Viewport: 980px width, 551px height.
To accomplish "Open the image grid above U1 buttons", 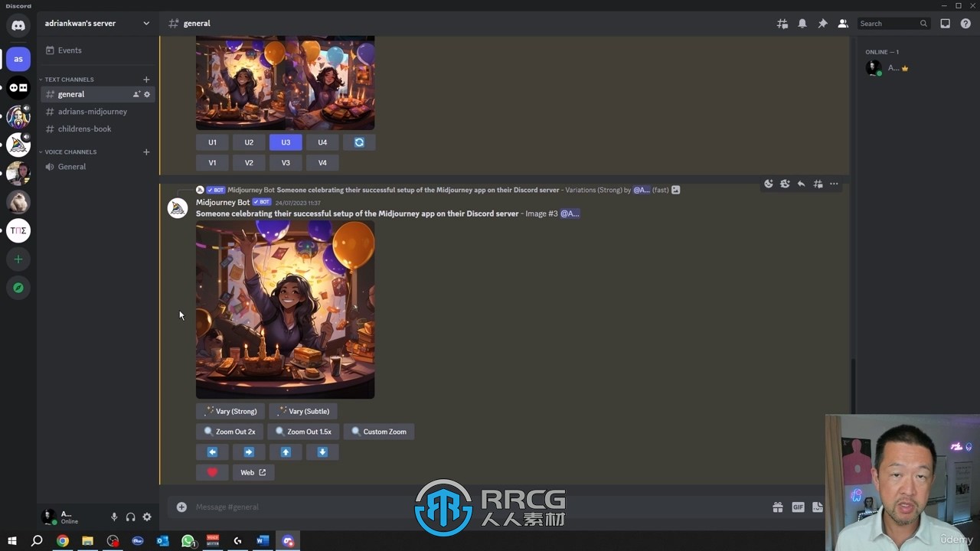I will click(x=285, y=83).
